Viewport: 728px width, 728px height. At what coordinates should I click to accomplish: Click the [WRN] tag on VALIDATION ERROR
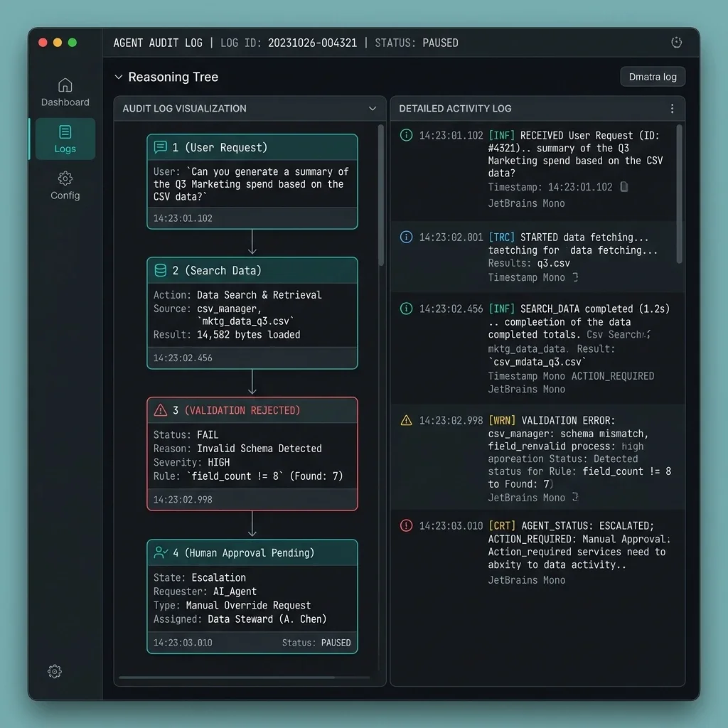(502, 421)
